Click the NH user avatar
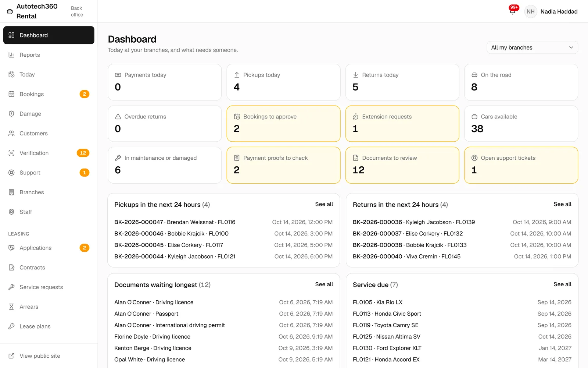This screenshot has height=368, width=588. tap(530, 11)
